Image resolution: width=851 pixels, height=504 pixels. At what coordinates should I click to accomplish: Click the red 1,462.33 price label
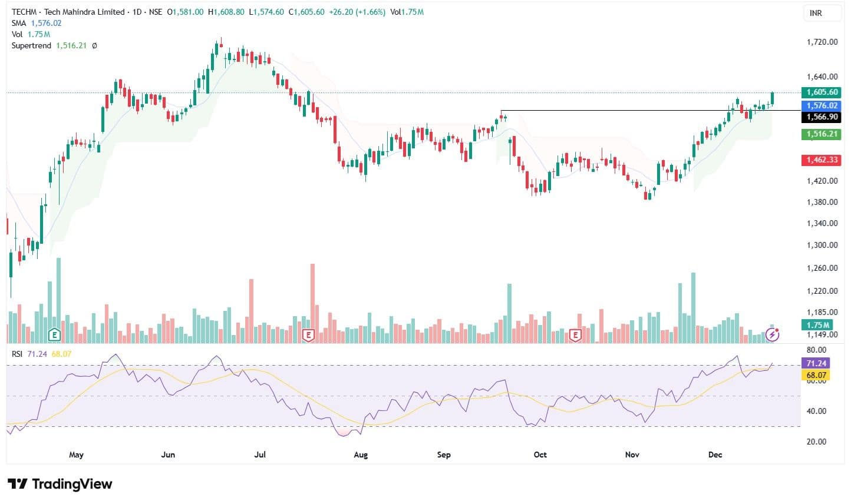(822, 160)
